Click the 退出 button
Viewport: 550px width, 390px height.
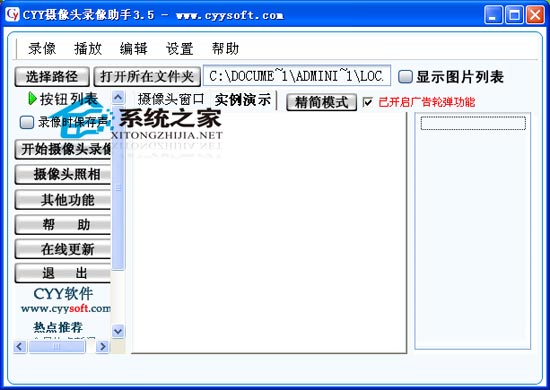tap(63, 273)
